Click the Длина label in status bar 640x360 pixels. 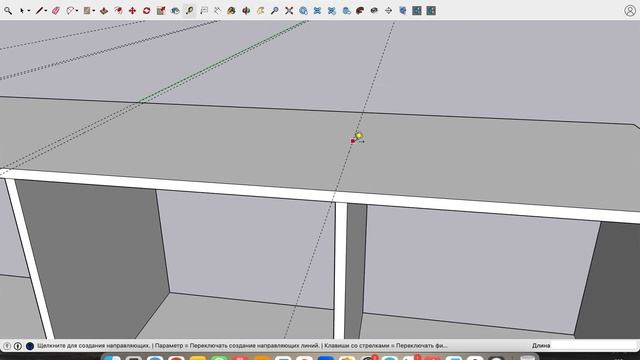point(541,346)
